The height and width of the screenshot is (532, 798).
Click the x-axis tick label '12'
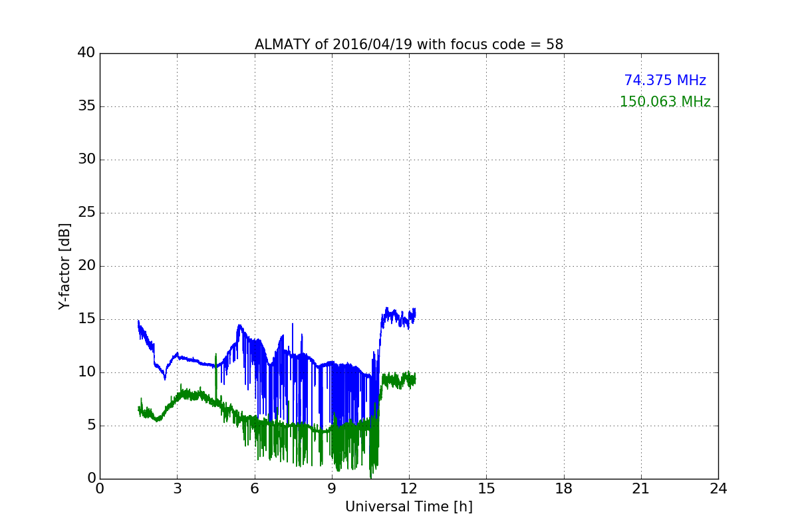409,488
